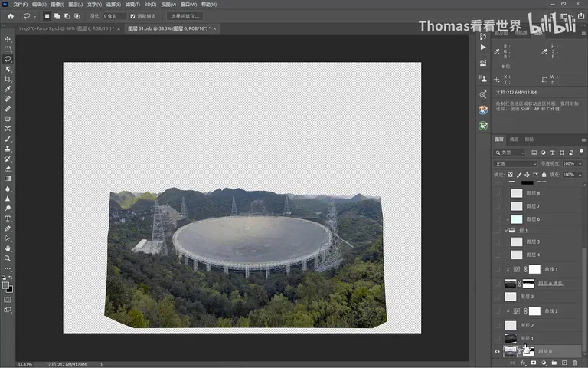The image size is (588, 368).
Task: Toggle layer filter on/off switch
Action: (581, 152)
